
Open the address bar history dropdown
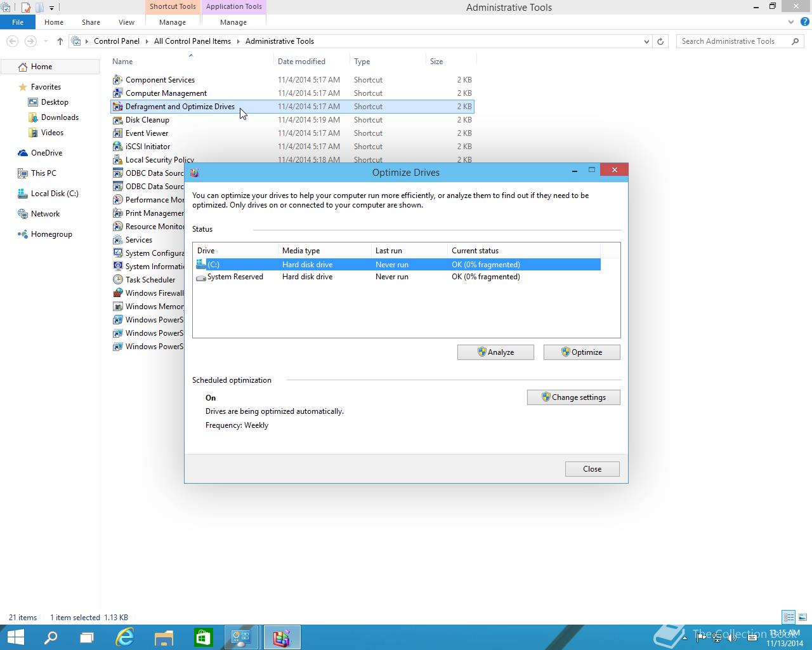pyautogui.click(x=646, y=41)
